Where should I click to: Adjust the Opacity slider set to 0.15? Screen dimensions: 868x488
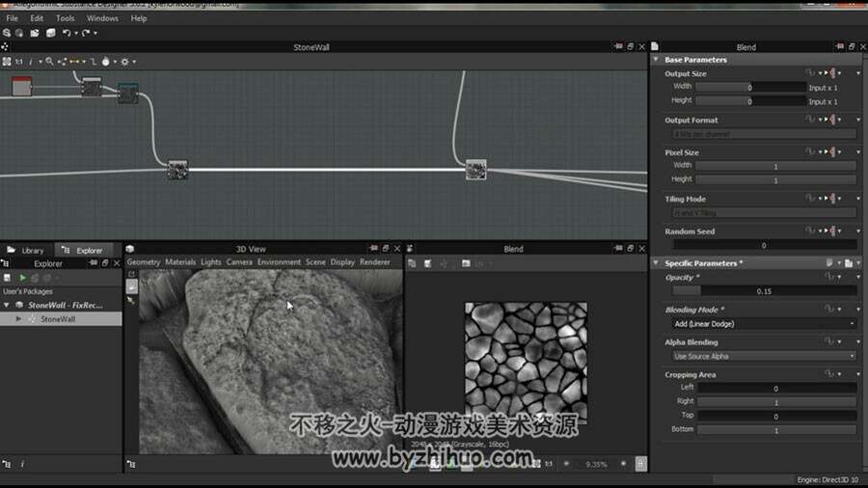(x=764, y=291)
